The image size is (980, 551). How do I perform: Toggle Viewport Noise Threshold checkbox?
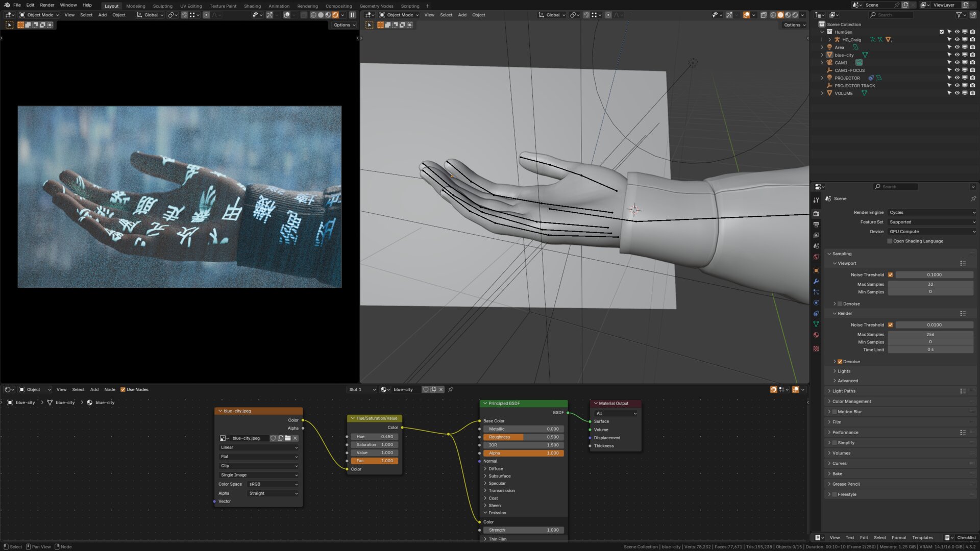pos(891,274)
